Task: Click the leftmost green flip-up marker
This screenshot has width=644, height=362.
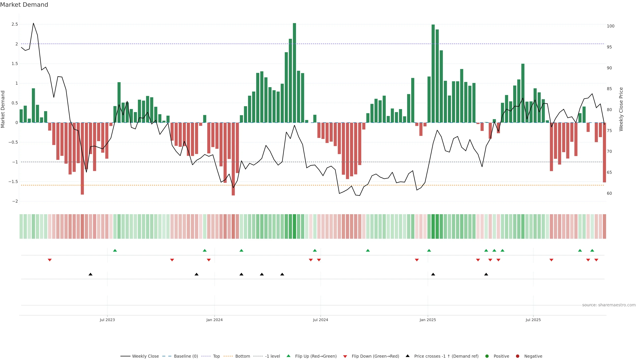Action: point(115,250)
